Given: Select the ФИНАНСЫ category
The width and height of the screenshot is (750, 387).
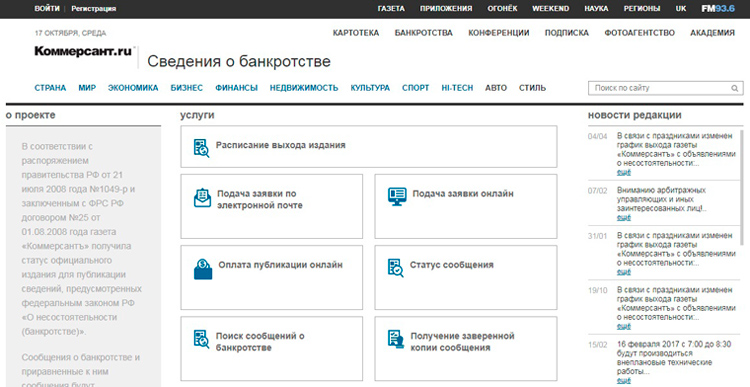Looking at the screenshot, I should tap(236, 88).
